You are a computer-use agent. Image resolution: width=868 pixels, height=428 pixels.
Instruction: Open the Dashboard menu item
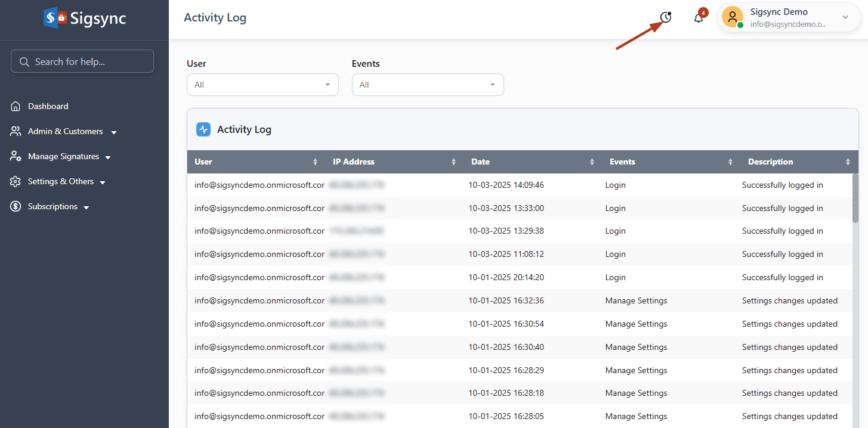48,106
